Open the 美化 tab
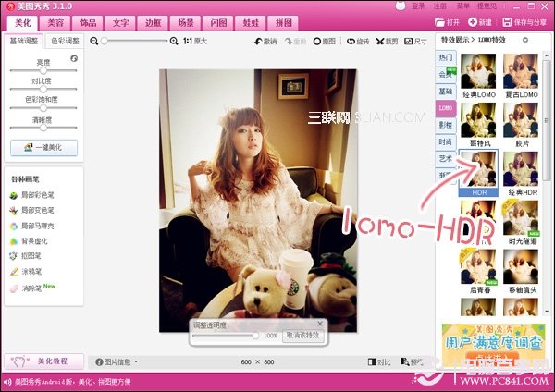 coord(23,23)
